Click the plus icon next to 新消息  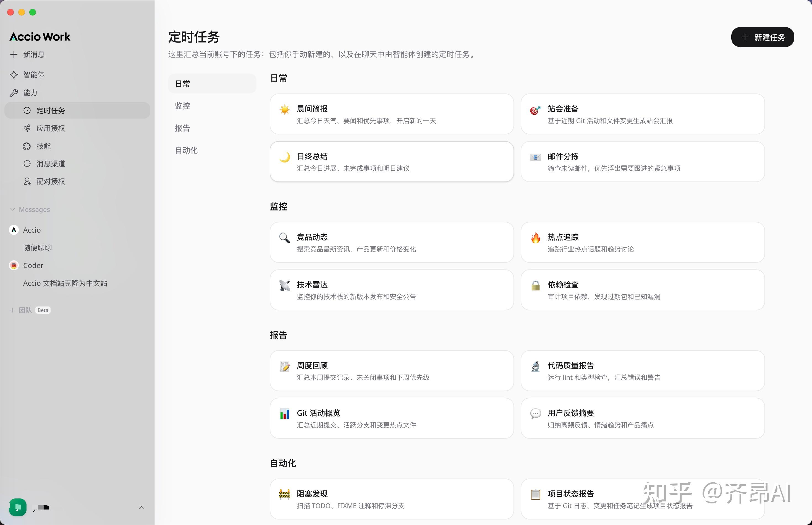pyautogui.click(x=14, y=54)
